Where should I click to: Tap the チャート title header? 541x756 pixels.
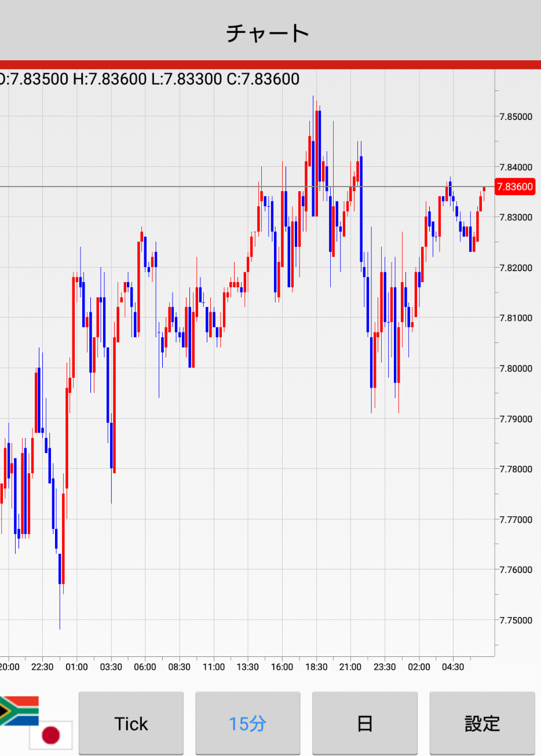click(268, 33)
